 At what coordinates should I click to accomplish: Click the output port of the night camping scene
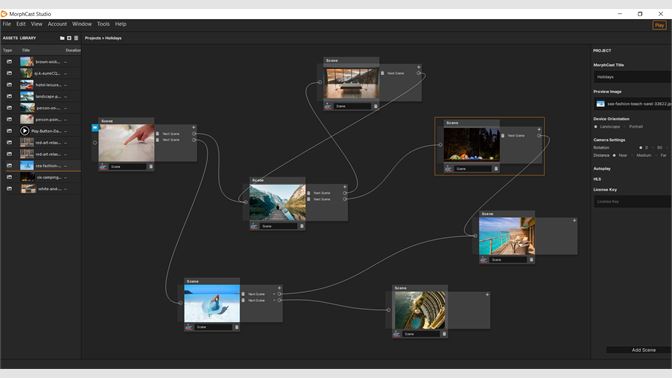(x=539, y=136)
